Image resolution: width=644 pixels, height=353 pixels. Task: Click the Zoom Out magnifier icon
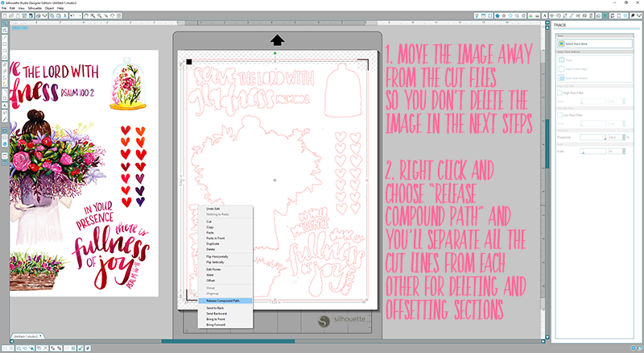99,15
